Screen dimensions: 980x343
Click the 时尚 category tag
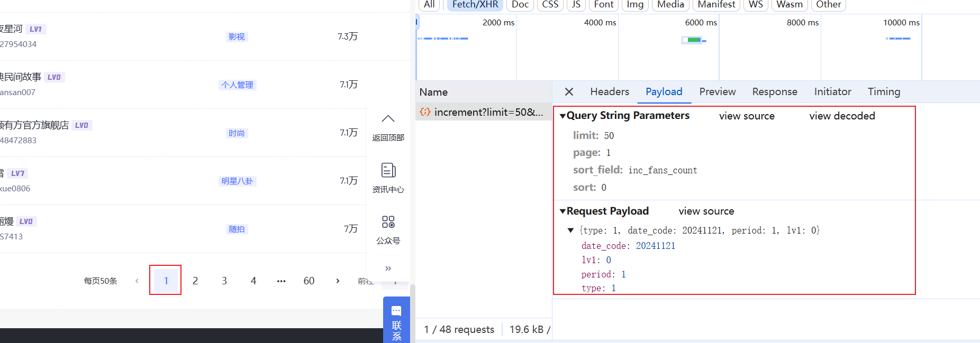(237, 133)
